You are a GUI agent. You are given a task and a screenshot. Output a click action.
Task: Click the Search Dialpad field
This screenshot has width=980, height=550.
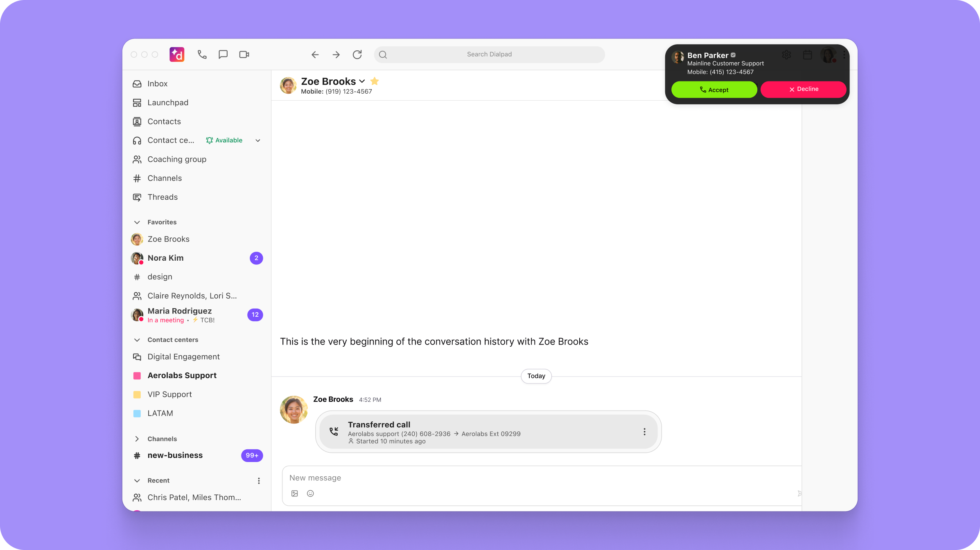click(489, 54)
